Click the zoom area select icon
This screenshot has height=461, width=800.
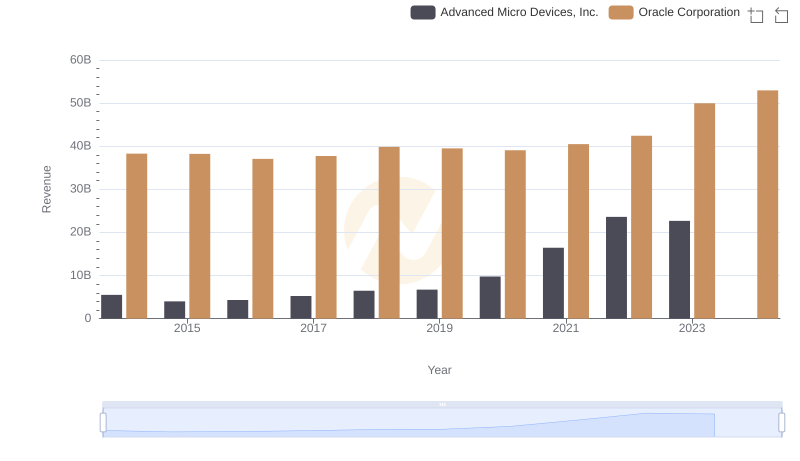tap(756, 15)
